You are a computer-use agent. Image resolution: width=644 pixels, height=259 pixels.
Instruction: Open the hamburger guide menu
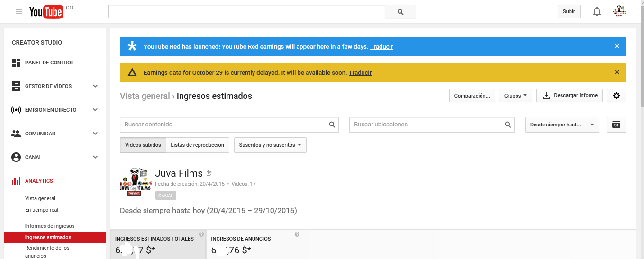coord(19,12)
